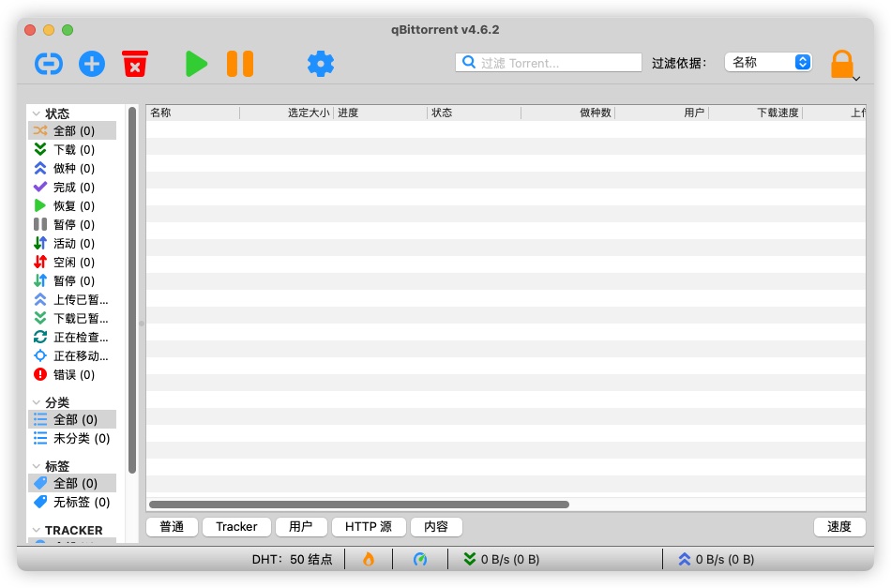The height and width of the screenshot is (588, 891).
Task: Sort by the 做种数 column header
Action: coord(567,113)
